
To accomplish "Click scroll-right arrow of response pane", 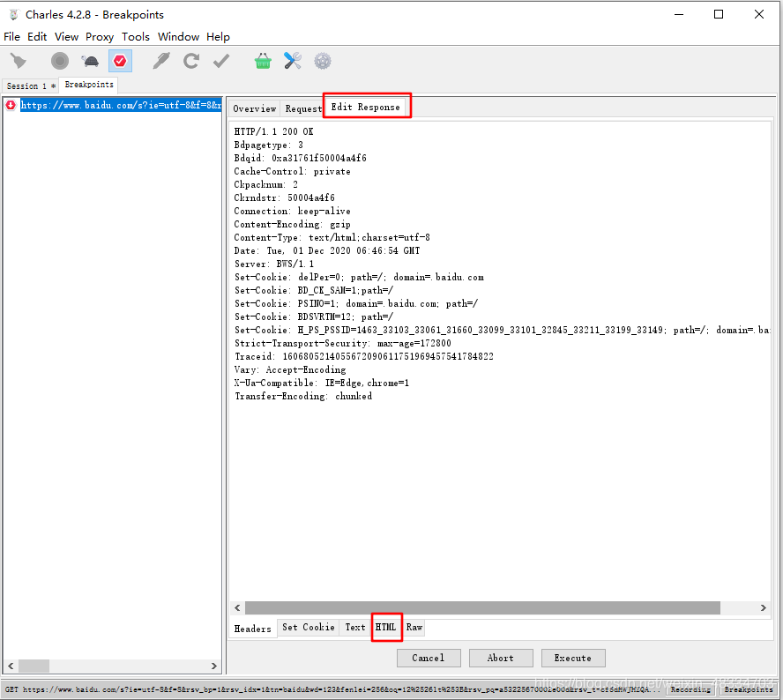I will point(763,607).
